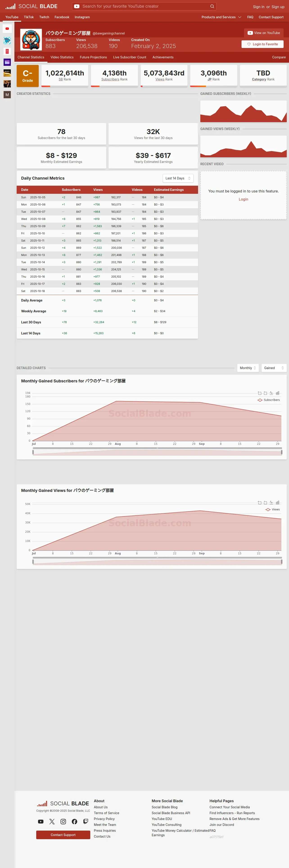Open footer YouTube social icon
Screen dimensions: 289x868
coord(41,822)
